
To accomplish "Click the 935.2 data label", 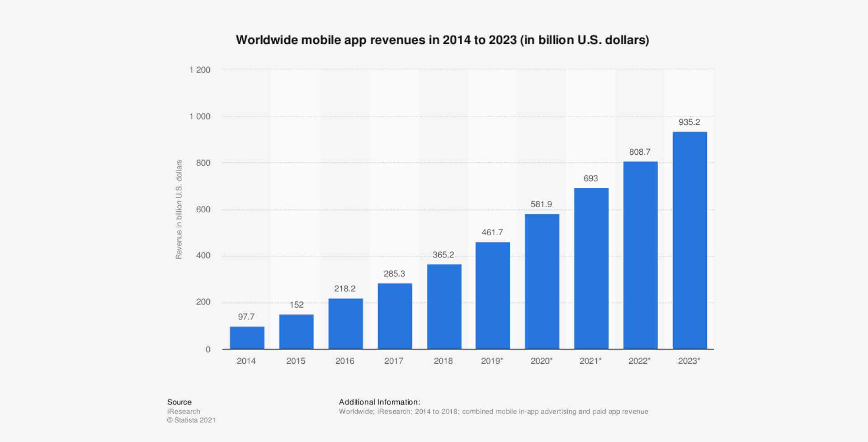I will (689, 122).
